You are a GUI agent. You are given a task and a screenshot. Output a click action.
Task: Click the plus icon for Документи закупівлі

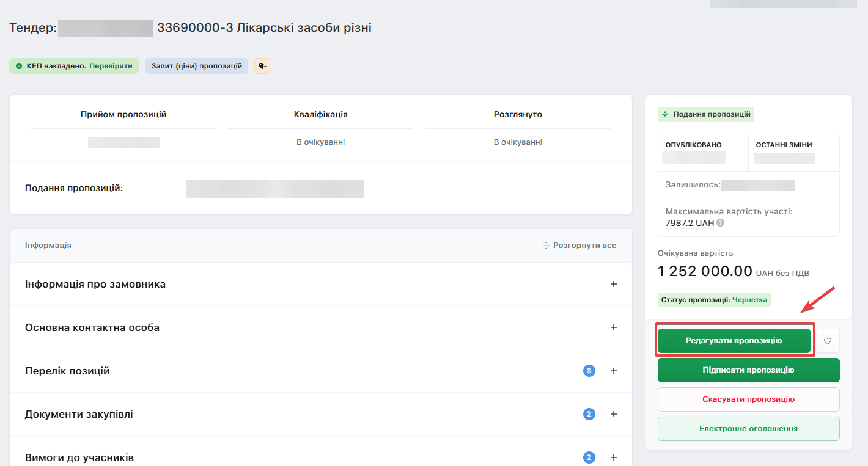pyautogui.click(x=614, y=414)
